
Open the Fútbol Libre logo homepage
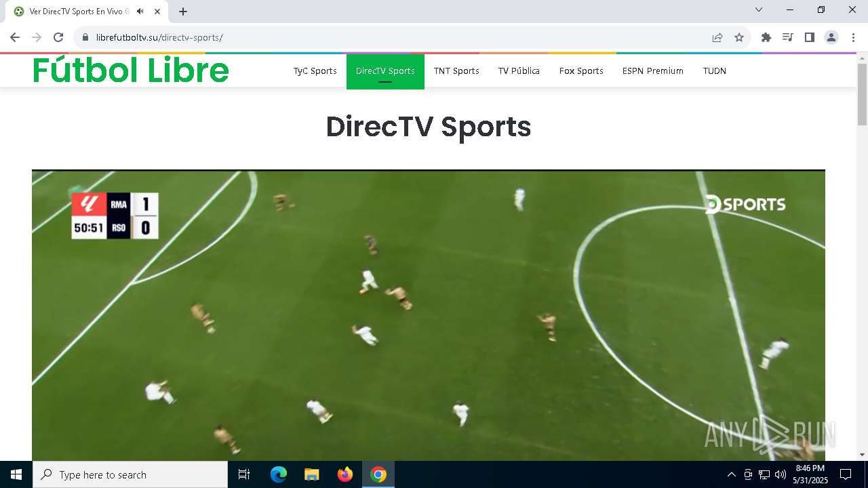[131, 70]
